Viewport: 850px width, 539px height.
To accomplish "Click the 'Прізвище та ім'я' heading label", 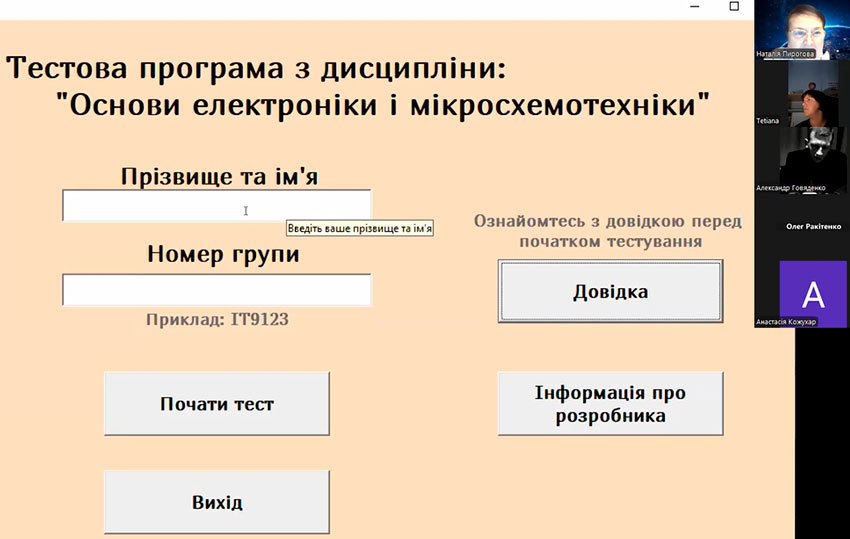I will 226,177.
